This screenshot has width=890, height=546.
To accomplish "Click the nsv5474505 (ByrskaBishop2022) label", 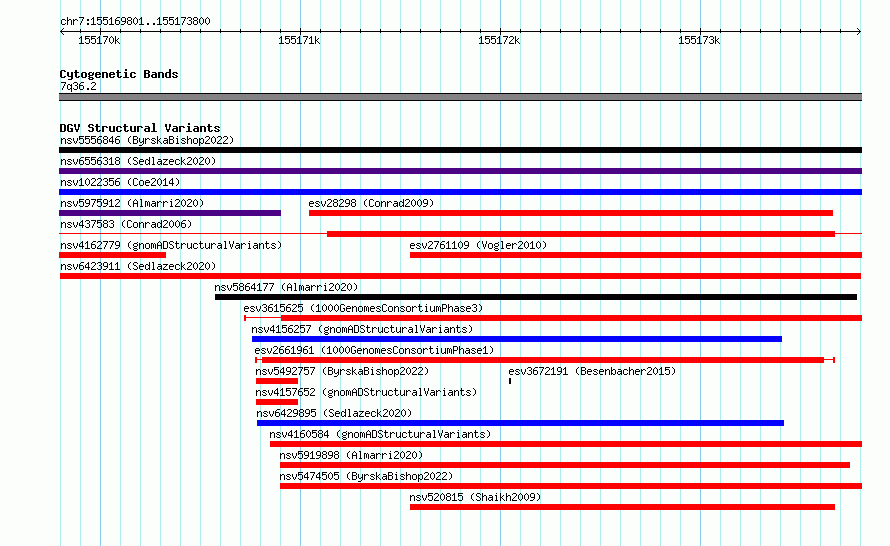I will [366, 476].
